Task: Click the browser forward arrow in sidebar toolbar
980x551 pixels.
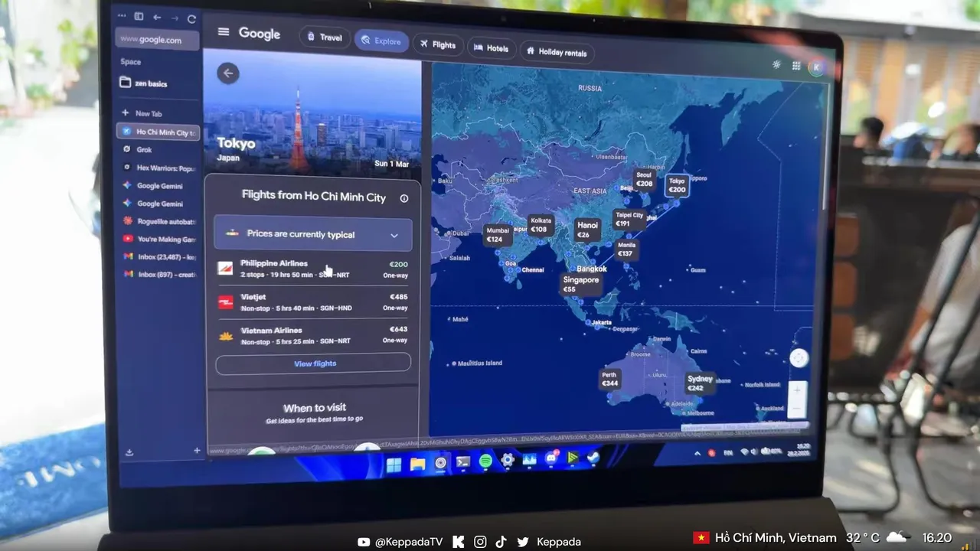Action: tap(174, 18)
